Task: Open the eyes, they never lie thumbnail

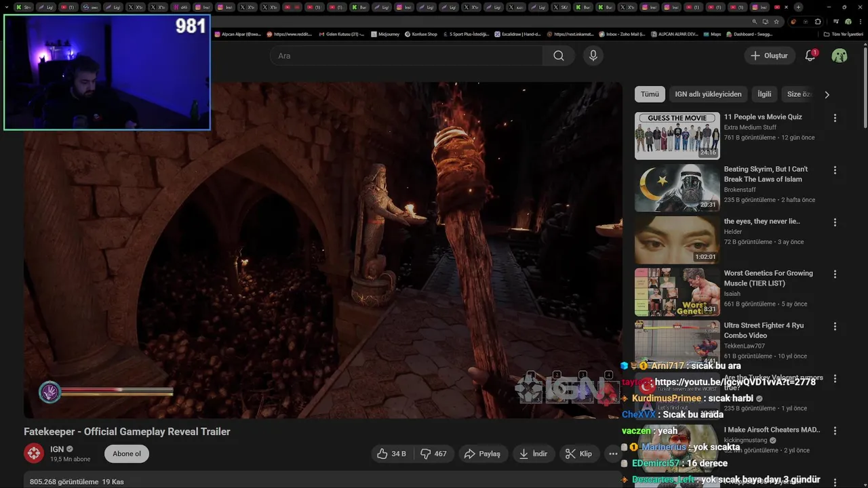Action: tap(677, 240)
